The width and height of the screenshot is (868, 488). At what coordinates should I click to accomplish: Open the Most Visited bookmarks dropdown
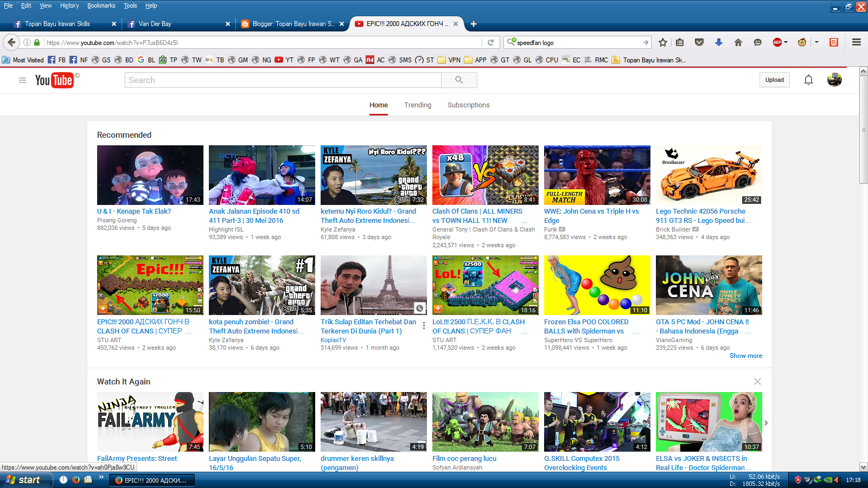pyautogui.click(x=23, y=60)
